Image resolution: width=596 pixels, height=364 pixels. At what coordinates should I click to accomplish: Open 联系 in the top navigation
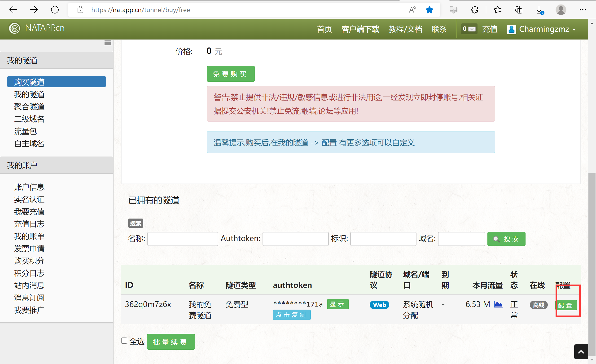(x=439, y=29)
